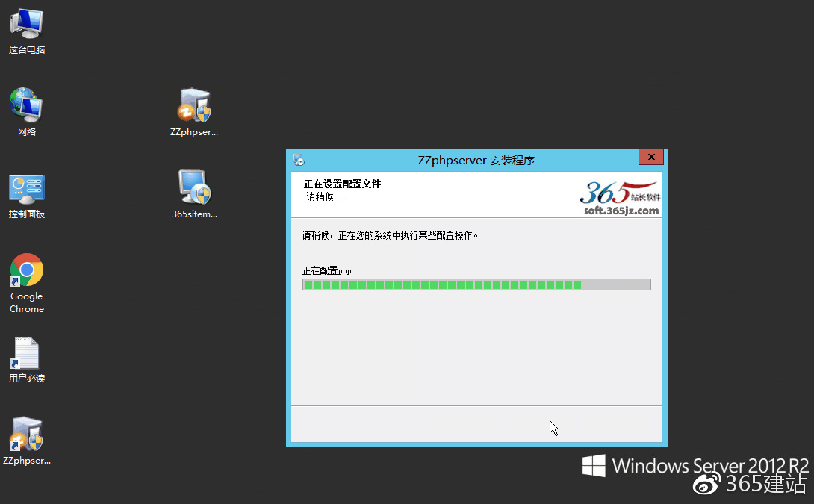Close the ZZphpserver 安装程序 window

pos(651,157)
